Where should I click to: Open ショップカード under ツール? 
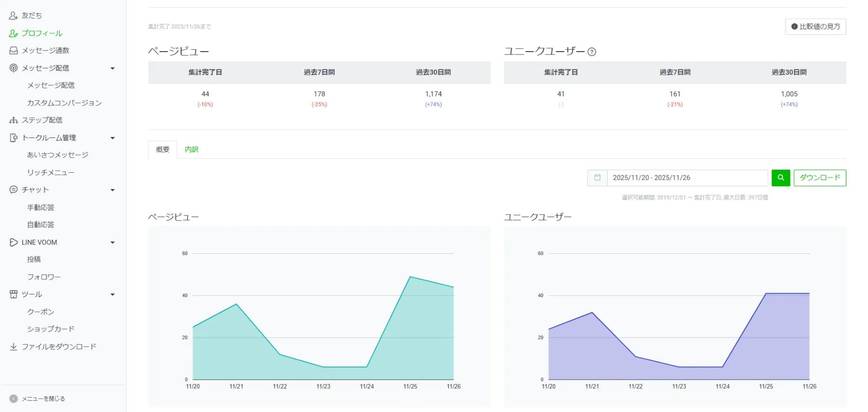51,329
